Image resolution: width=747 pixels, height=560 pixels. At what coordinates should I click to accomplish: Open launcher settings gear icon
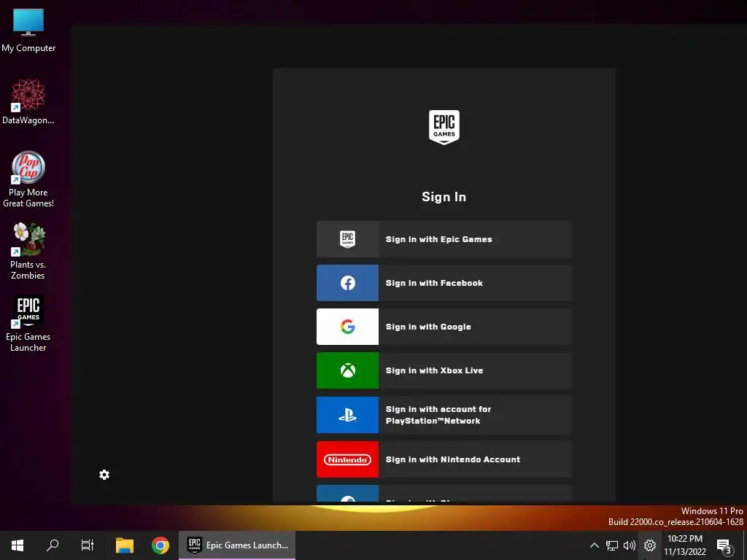click(x=104, y=475)
